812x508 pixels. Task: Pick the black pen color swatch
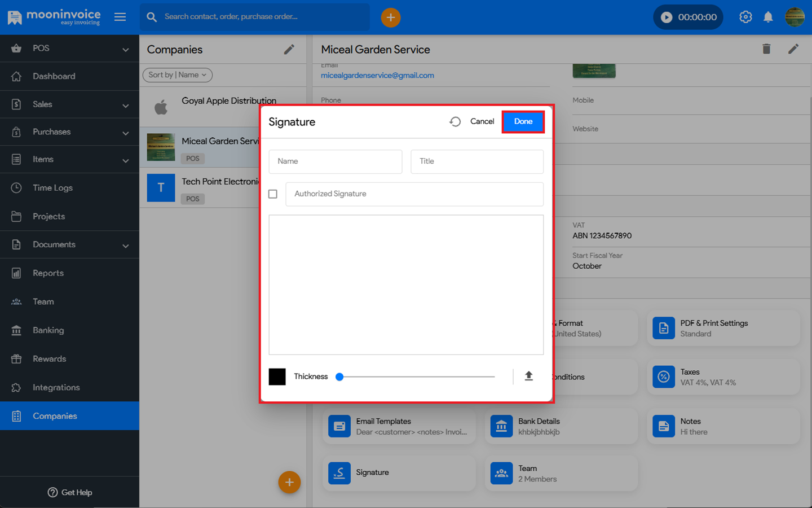[x=277, y=376]
